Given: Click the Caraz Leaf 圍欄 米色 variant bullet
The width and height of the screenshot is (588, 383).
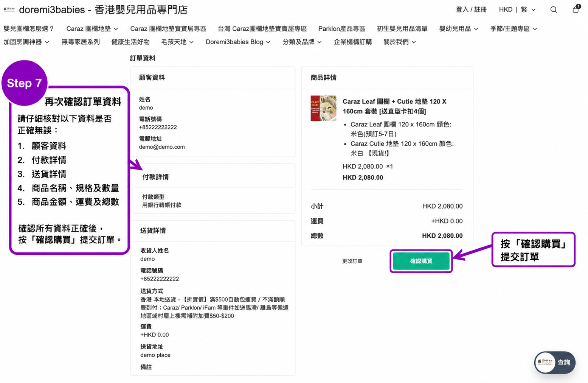Looking at the screenshot, I should 401,129.
